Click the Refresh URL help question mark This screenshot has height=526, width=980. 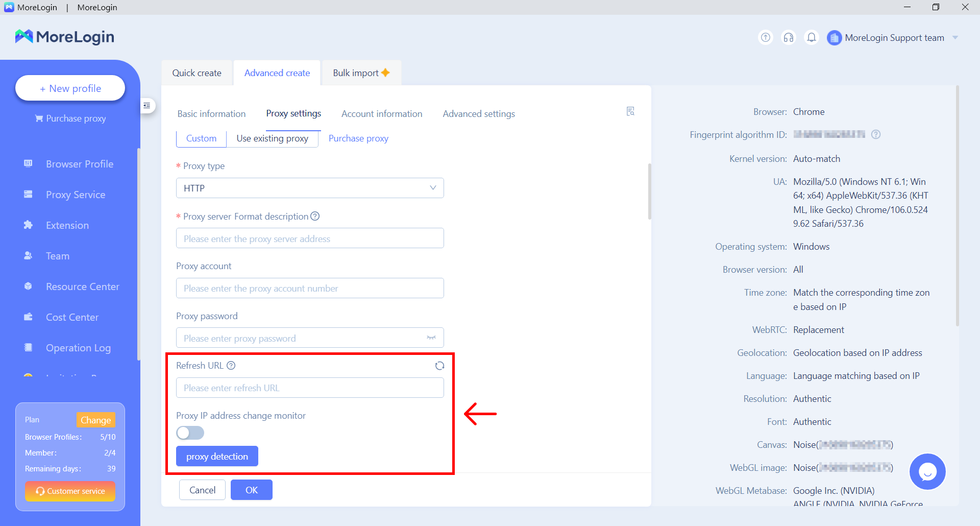(x=231, y=366)
